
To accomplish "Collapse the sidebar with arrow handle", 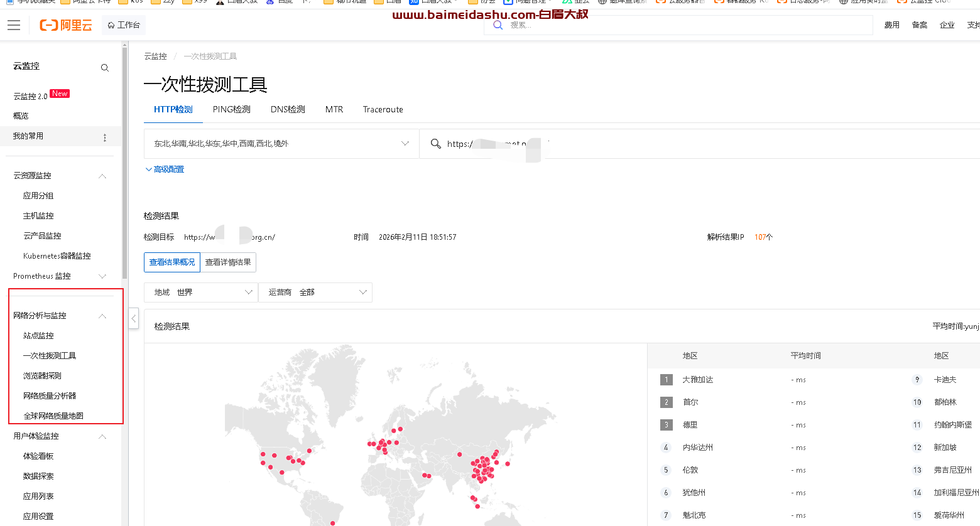I will 133,319.
